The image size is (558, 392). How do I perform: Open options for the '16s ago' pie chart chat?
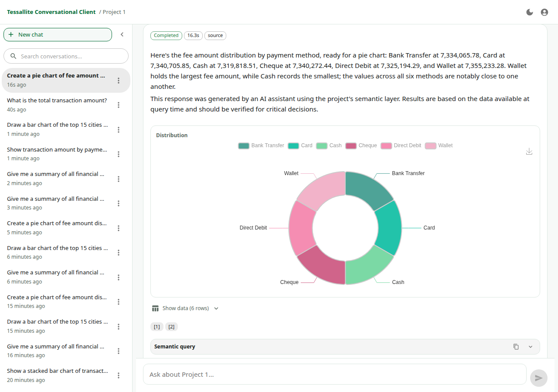pos(119,81)
